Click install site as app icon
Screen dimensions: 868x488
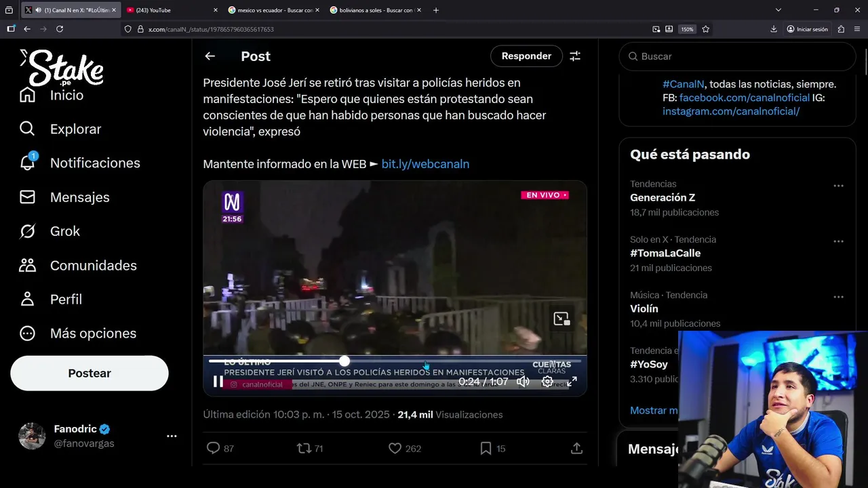tap(669, 29)
